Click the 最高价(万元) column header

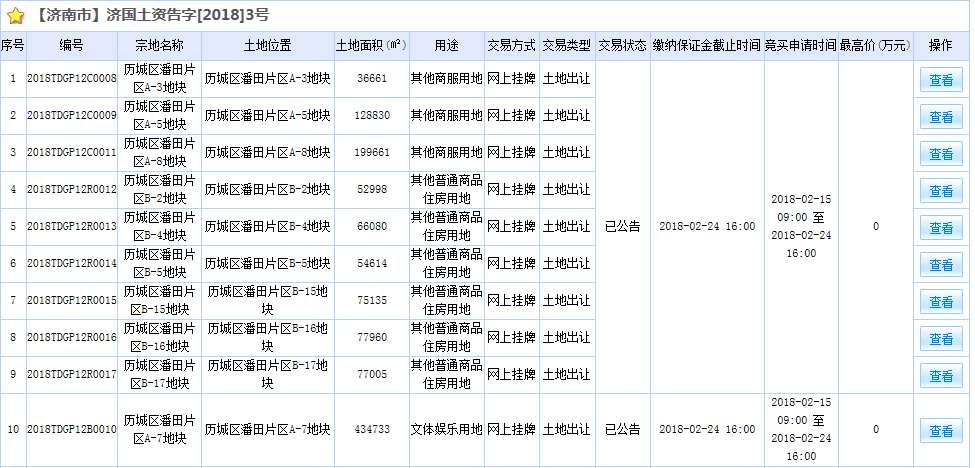pyautogui.click(x=876, y=46)
